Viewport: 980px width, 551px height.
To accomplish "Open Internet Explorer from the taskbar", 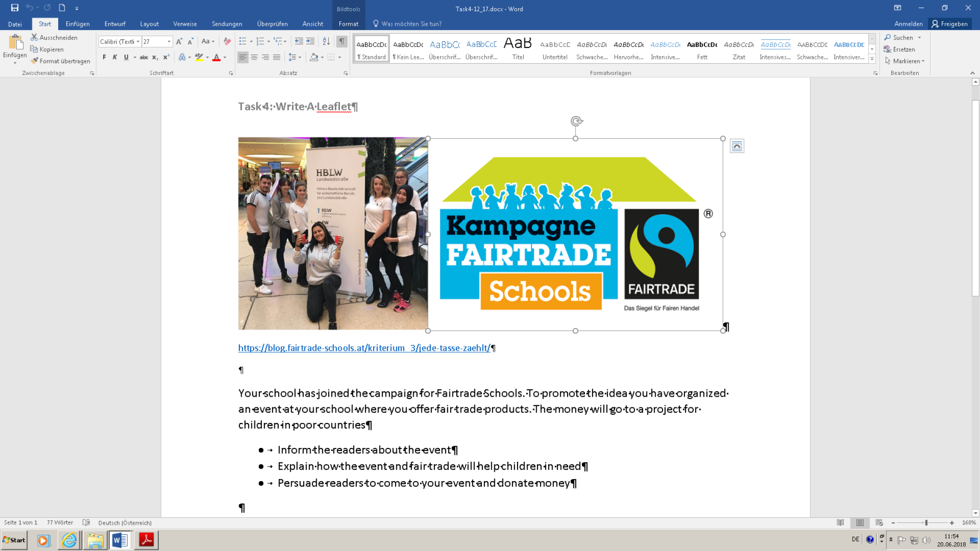I will (69, 540).
